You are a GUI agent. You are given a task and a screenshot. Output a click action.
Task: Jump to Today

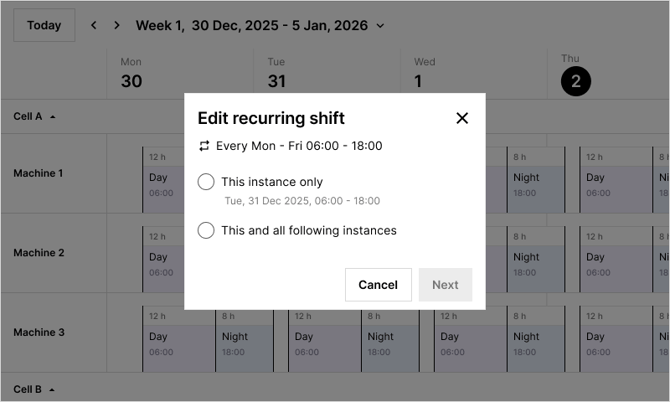[44, 25]
